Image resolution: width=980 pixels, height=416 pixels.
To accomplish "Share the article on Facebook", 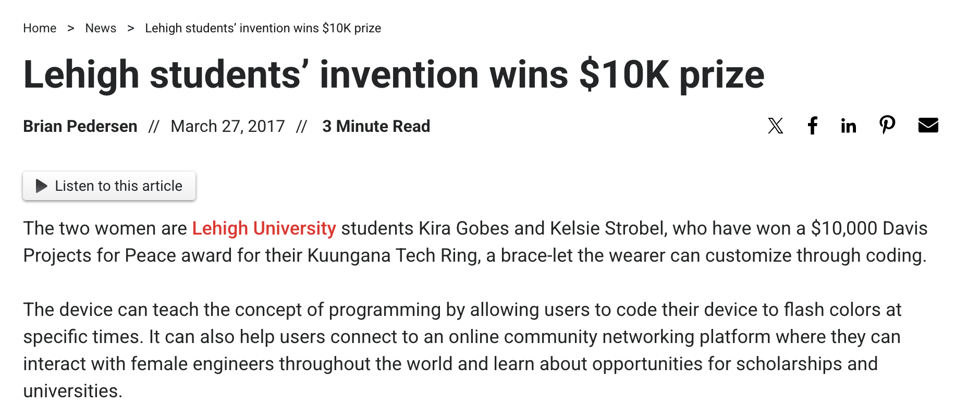I will [x=812, y=125].
